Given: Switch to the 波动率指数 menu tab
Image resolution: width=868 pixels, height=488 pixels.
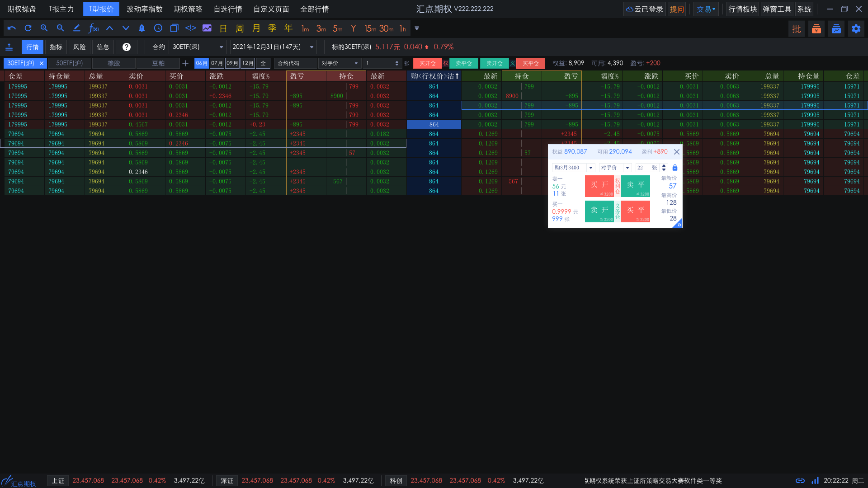Looking at the screenshot, I should point(144,9).
